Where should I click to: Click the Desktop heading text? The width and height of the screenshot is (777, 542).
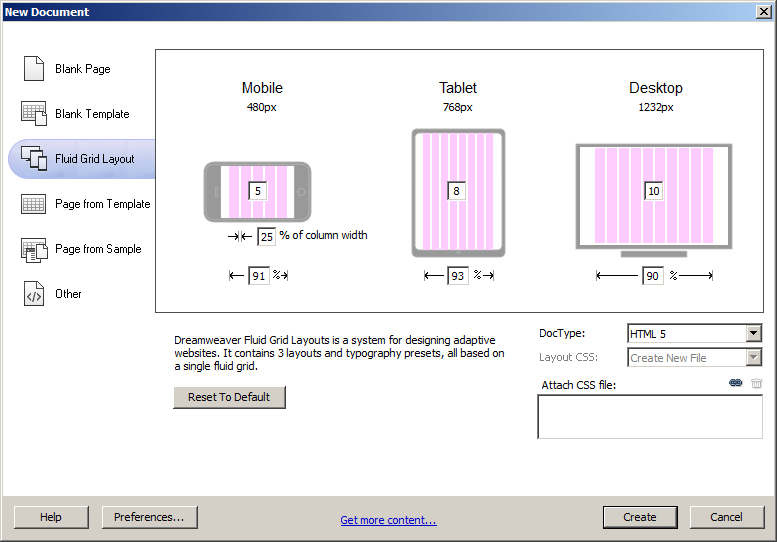point(656,88)
